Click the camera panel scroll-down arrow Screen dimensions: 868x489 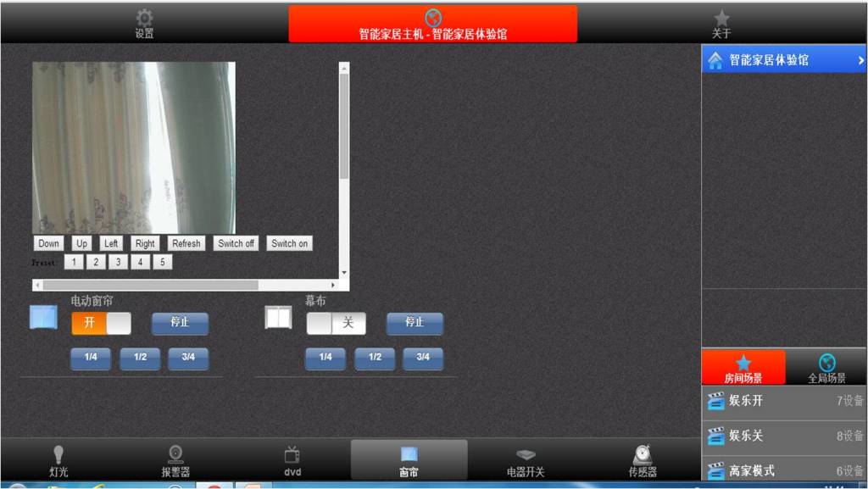[x=344, y=273]
